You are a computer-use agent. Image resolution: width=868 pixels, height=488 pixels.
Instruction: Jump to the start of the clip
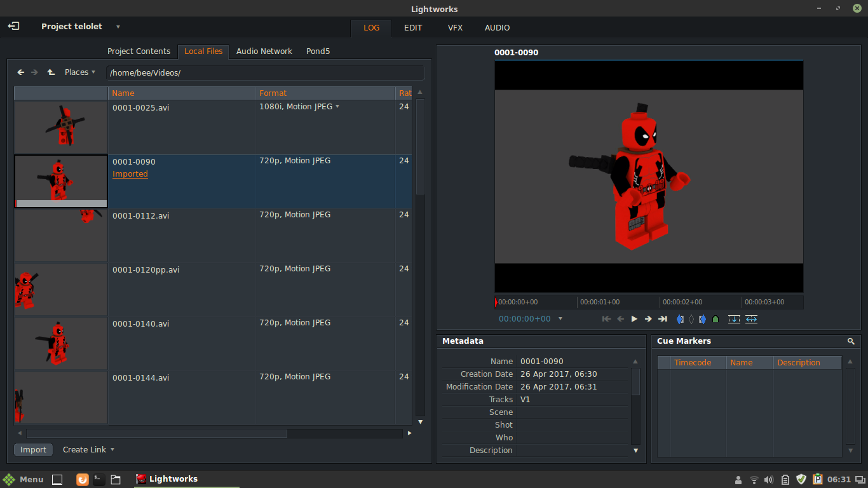[607, 319]
